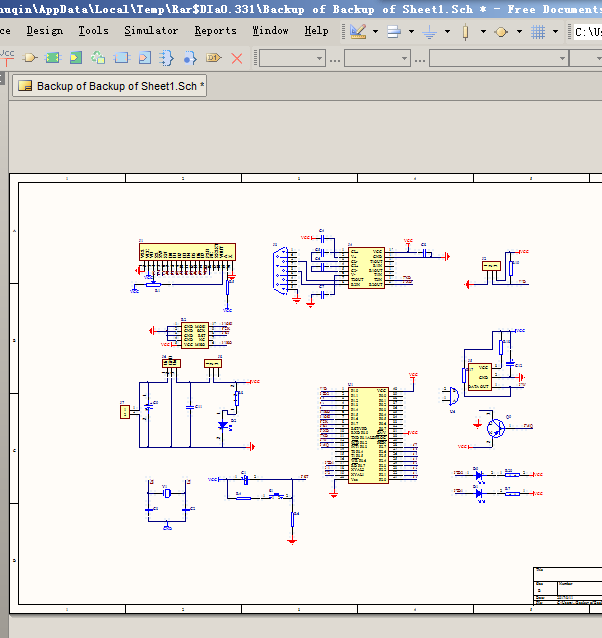This screenshot has height=638, width=602.
Task: Open the wide third formatting combo box
Action: click(499, 58)
